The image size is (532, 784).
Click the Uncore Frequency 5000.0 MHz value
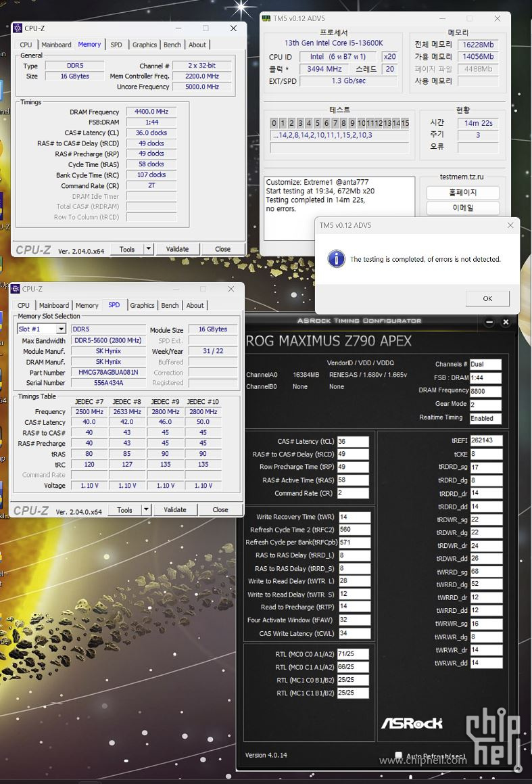pos(202,87)
